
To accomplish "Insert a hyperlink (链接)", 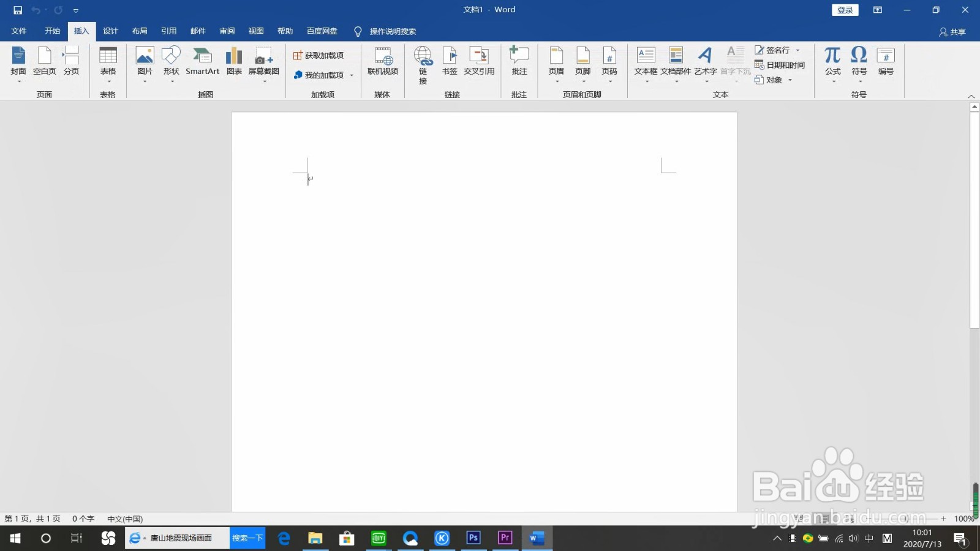I will click(x=423, y=65).
